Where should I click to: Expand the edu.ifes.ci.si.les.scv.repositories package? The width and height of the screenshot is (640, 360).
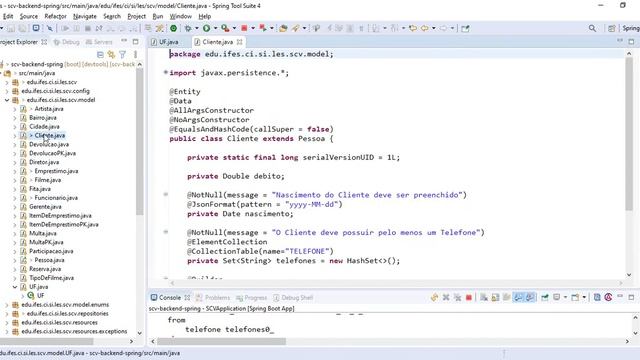coord(7,313)
